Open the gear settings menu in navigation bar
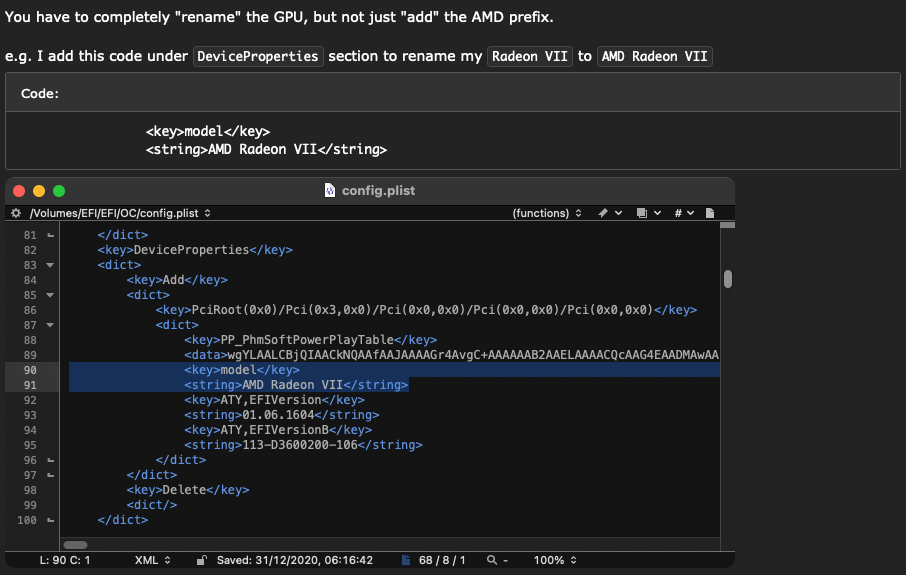 pos(16,213)
